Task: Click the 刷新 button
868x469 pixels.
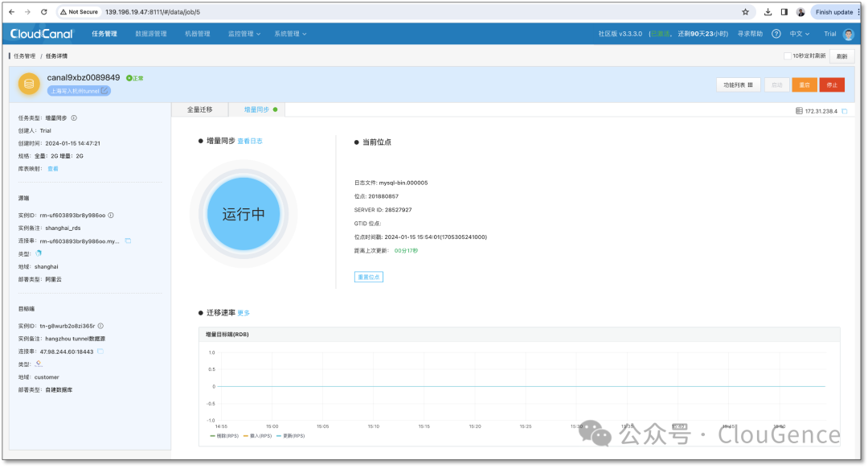Action: click(842, 56)
